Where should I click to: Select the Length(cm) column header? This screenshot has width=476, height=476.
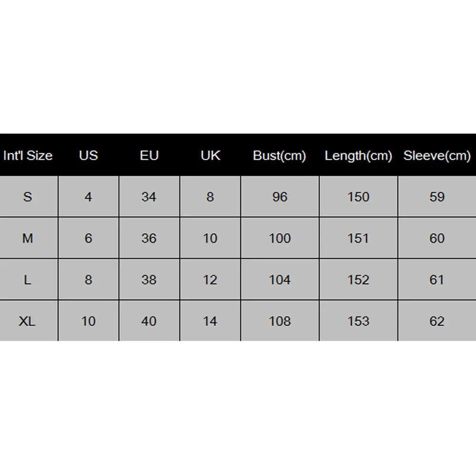(x=358, y=155)
